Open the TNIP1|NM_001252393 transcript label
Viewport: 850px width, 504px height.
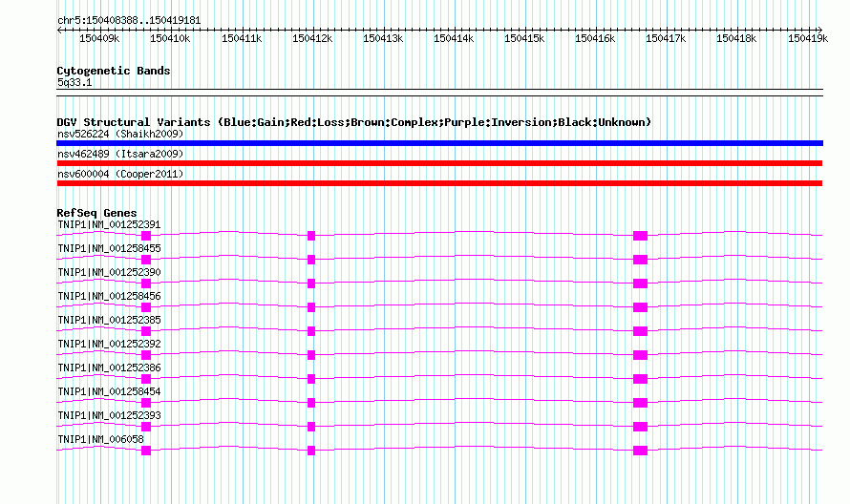[109, 415]
